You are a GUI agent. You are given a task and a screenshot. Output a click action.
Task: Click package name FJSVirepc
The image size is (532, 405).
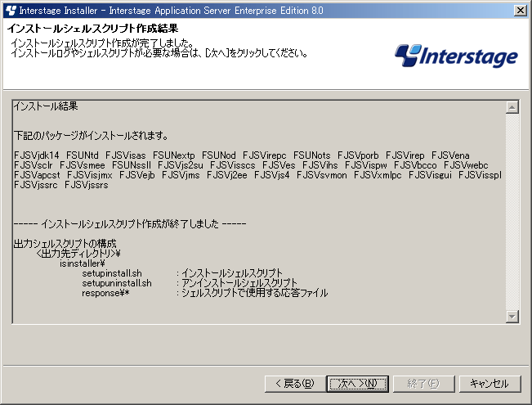(264, 155)
